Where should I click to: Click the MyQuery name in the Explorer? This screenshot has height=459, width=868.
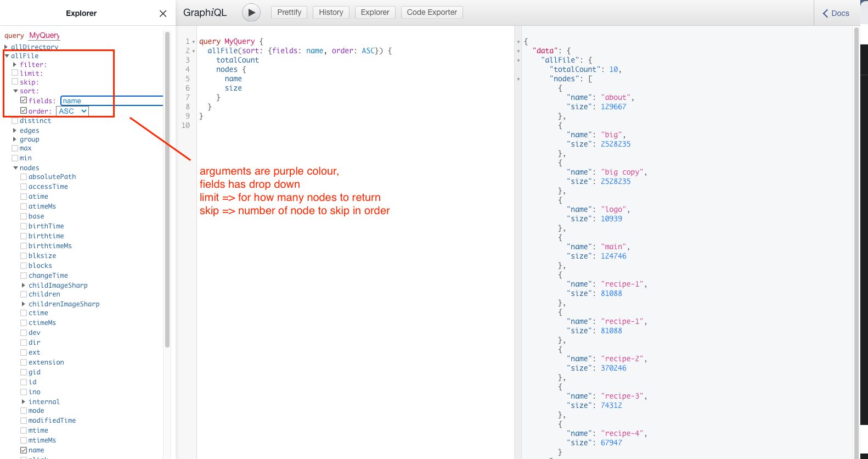click(x=44, y=35)
